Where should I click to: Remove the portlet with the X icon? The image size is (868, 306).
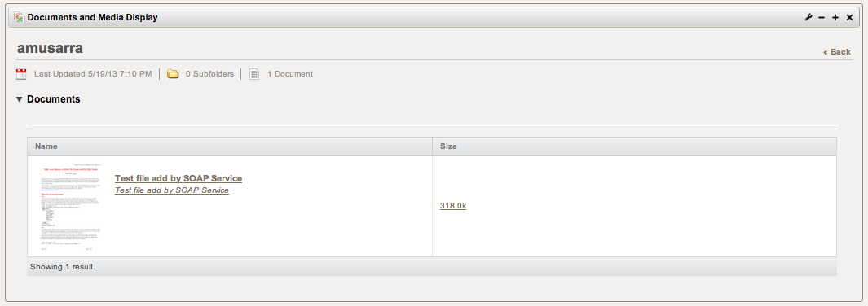click(850, 18)
